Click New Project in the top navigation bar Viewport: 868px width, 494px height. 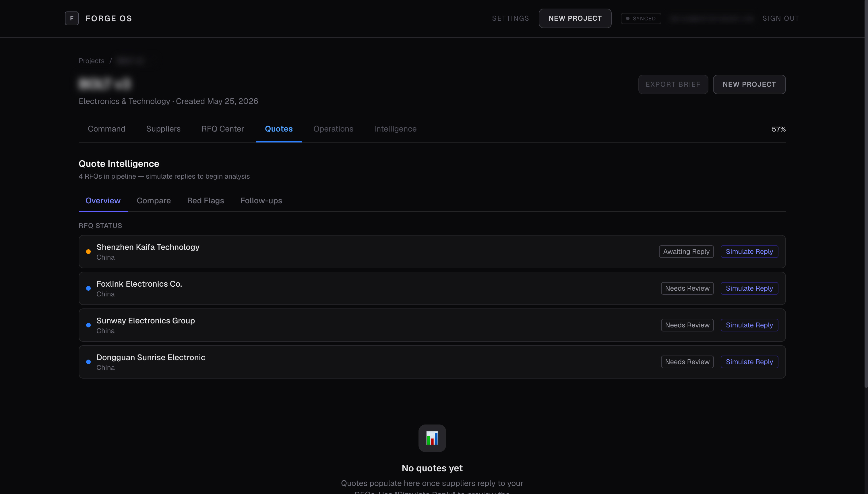[575, 18]
